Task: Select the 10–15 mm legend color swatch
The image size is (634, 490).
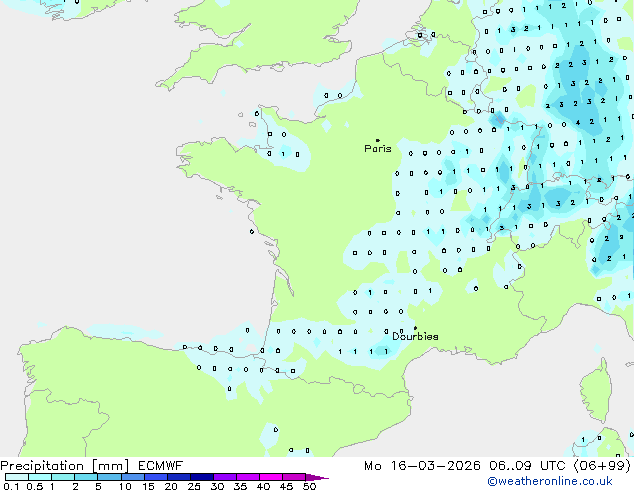Action: pyautogui.click(x=132, y=477)
